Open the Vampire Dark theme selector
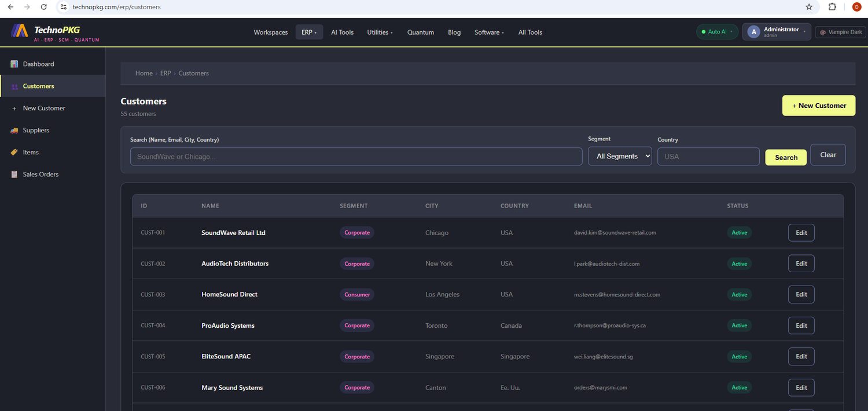Viewport: 868px width, 411px height. click(x=840, y=32)
